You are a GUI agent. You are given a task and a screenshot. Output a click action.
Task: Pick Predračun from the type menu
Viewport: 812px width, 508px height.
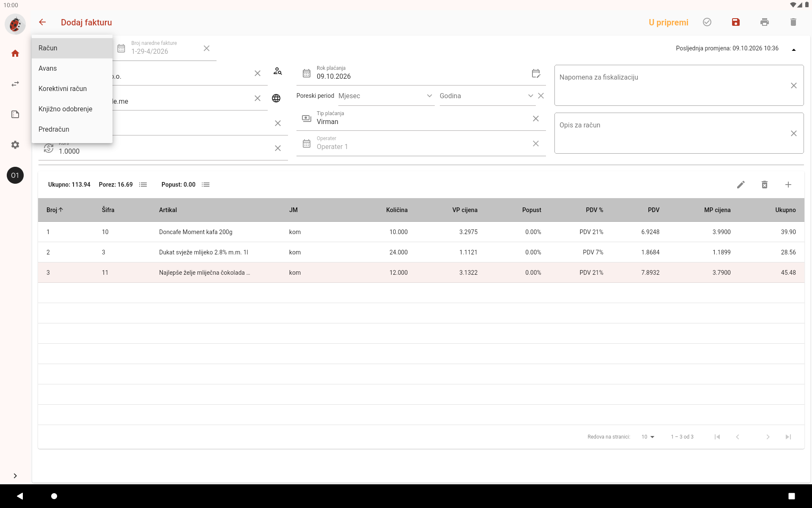coord(72,130)
